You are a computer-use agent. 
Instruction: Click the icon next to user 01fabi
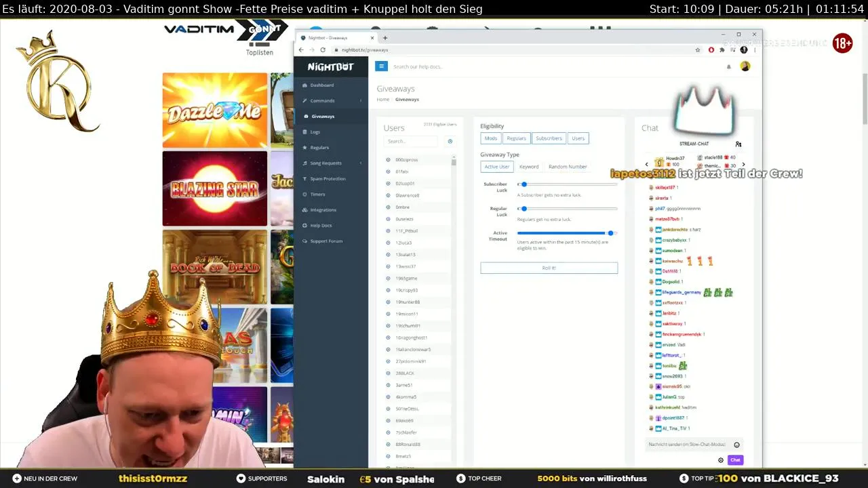click(x=388, y=171)
